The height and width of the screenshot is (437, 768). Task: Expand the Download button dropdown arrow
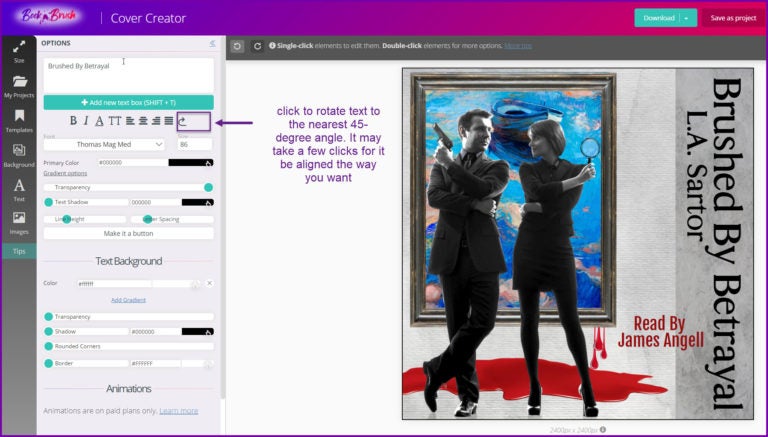(x=687, y=18)
